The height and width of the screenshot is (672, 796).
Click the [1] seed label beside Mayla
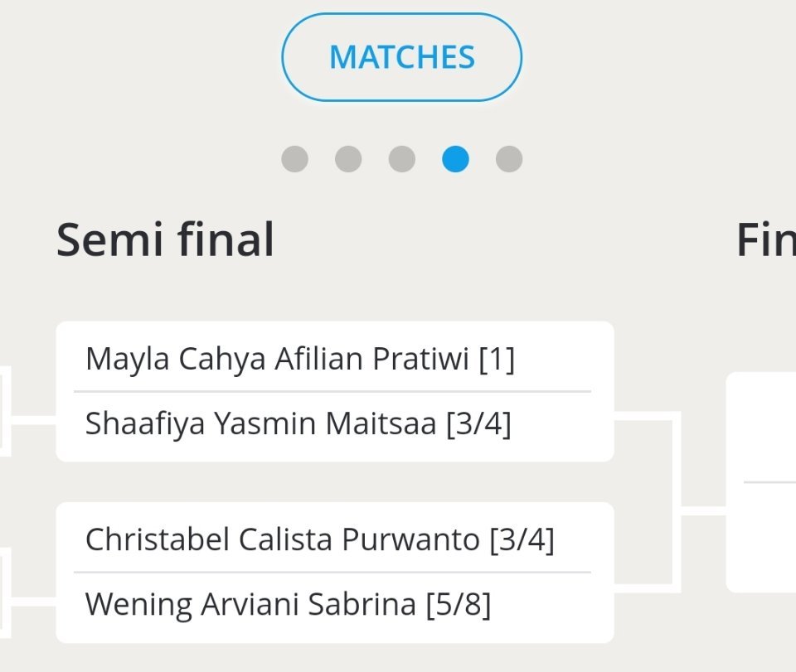coord(497,360)
